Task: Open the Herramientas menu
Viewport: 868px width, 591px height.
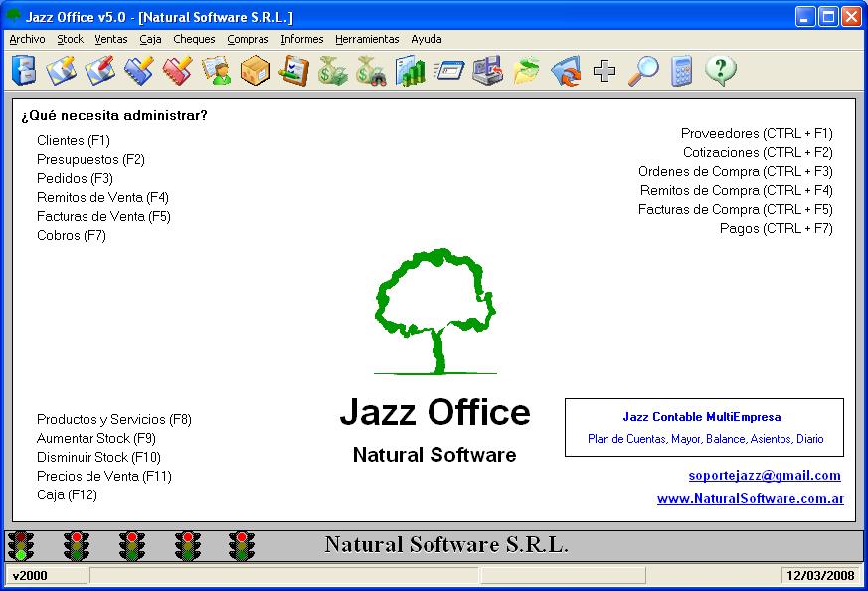Action: (x=367, y=40)
